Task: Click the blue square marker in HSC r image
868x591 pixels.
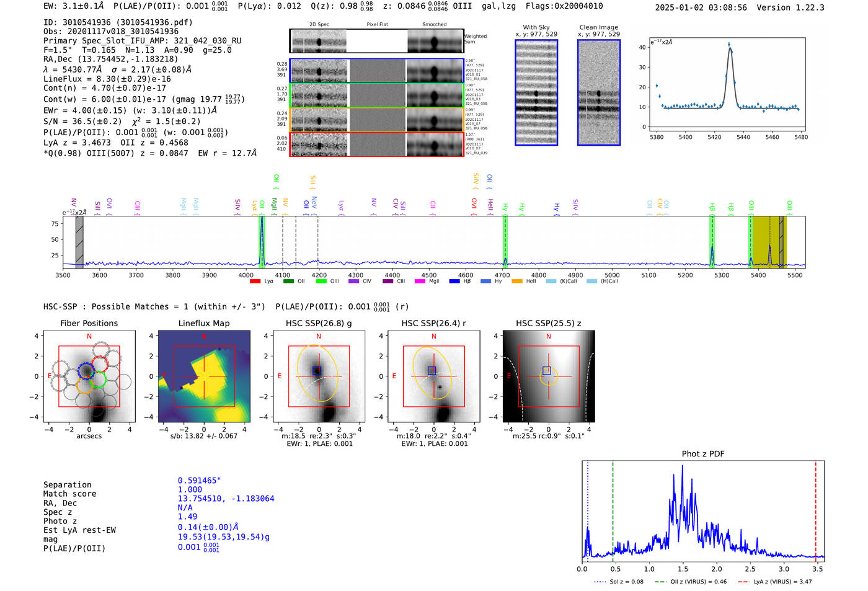Action: (x=432, y=370)
